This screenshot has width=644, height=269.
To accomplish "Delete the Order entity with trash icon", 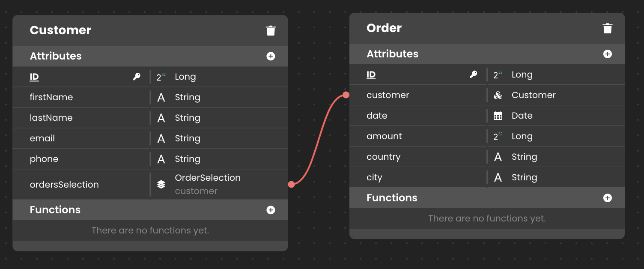I will point(608,28).
